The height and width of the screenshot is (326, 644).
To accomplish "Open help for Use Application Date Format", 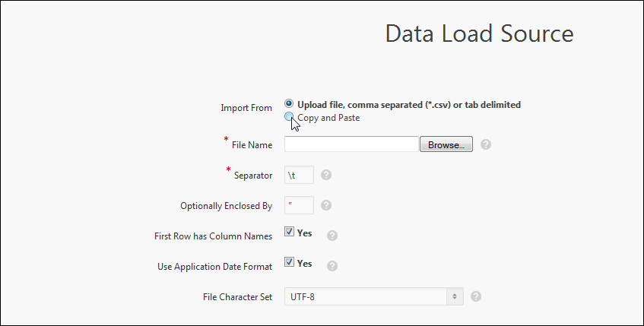I will 332,266.
